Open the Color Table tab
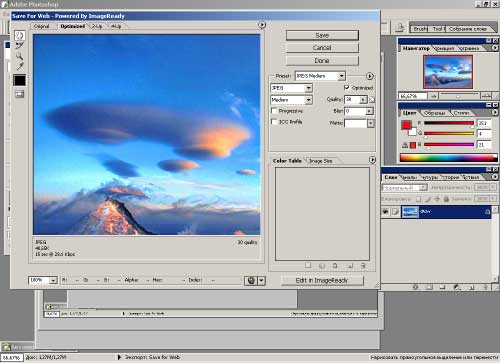Image resolution: width=500 pixels, height=363 pixels. coord(287,161)
